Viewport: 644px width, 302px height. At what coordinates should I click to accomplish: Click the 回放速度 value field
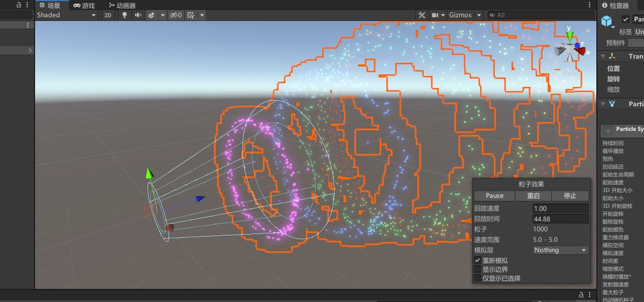click(560, 209)
